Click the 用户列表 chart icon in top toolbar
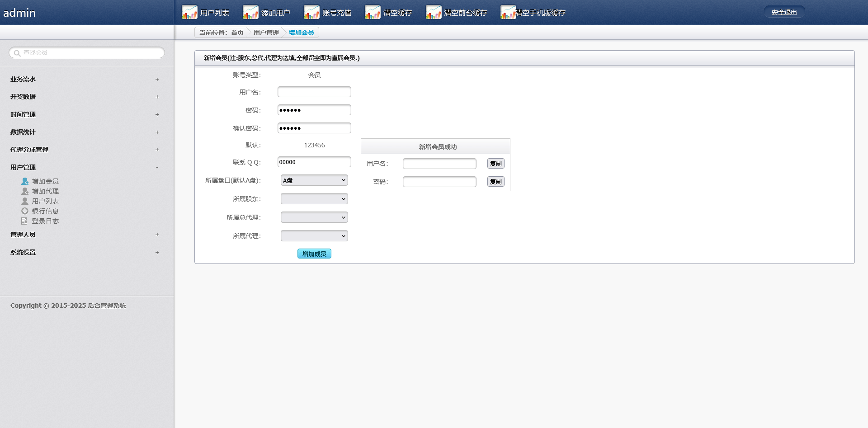 click(189, 12)
